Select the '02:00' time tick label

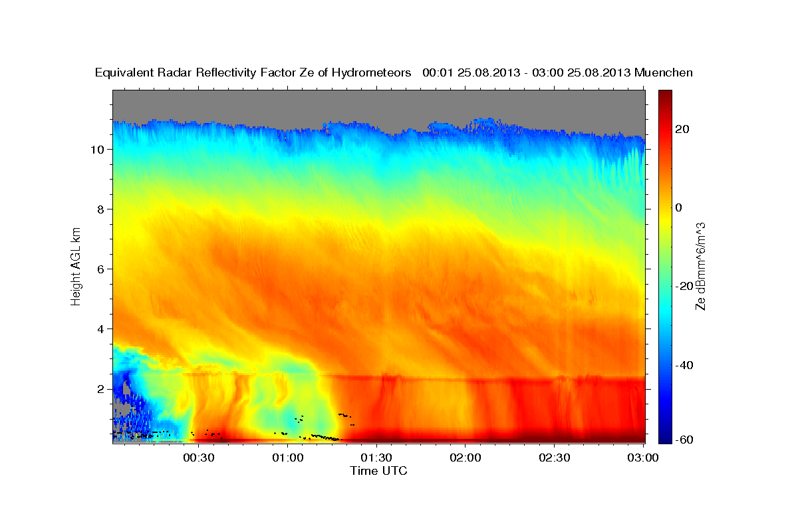pos(465,458)
